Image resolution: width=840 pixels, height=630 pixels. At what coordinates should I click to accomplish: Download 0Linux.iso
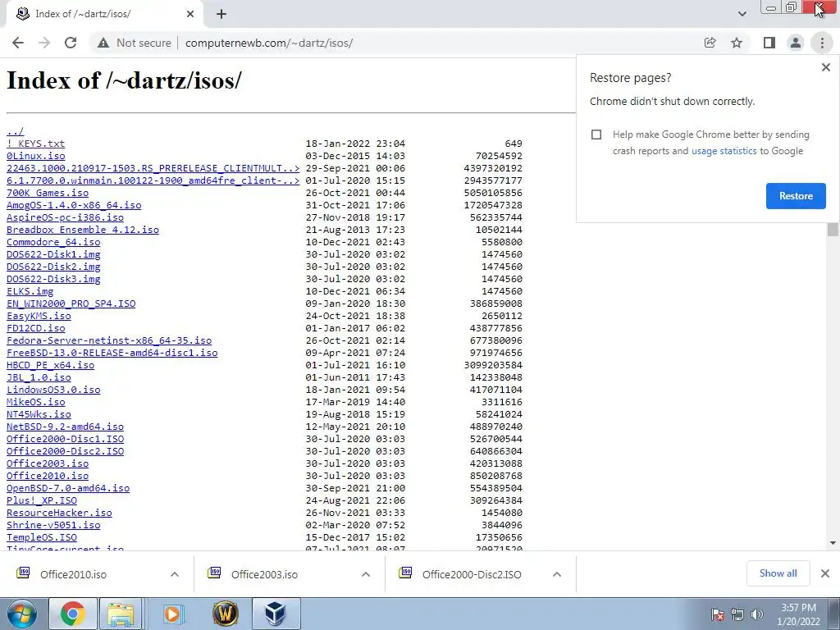pos(35,156)
